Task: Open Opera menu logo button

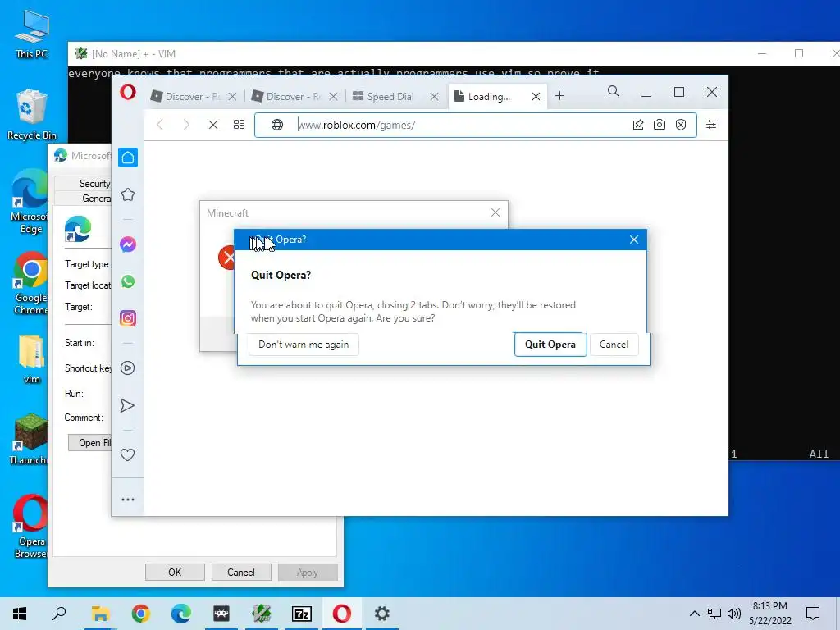Action: click(x=127, y=93)
